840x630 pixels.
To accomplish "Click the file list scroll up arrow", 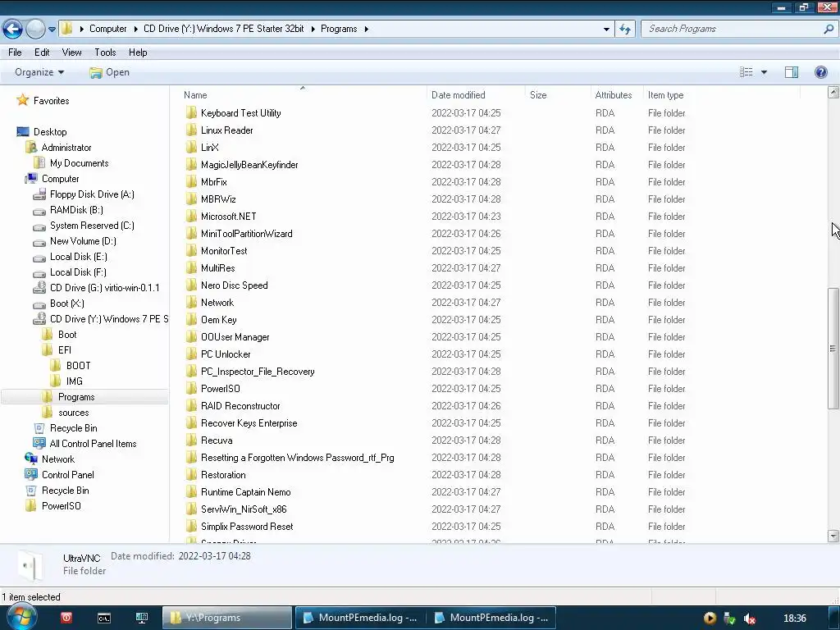I will coord(833,92).
